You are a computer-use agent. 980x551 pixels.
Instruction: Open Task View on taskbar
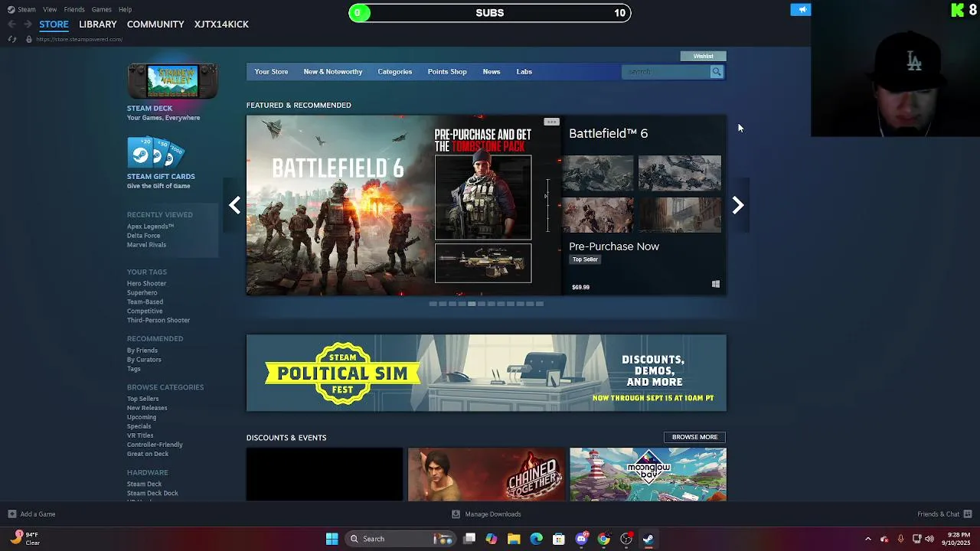pyautogui.click(x=469, y=539)
